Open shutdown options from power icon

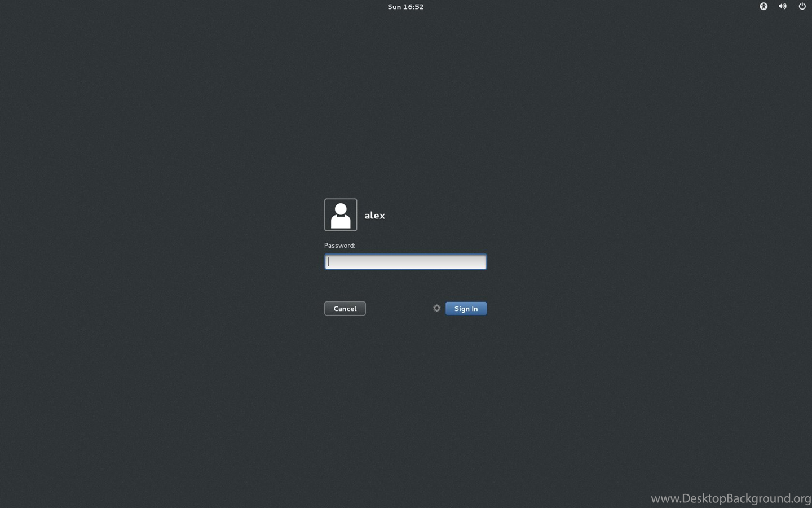(802, 6)
